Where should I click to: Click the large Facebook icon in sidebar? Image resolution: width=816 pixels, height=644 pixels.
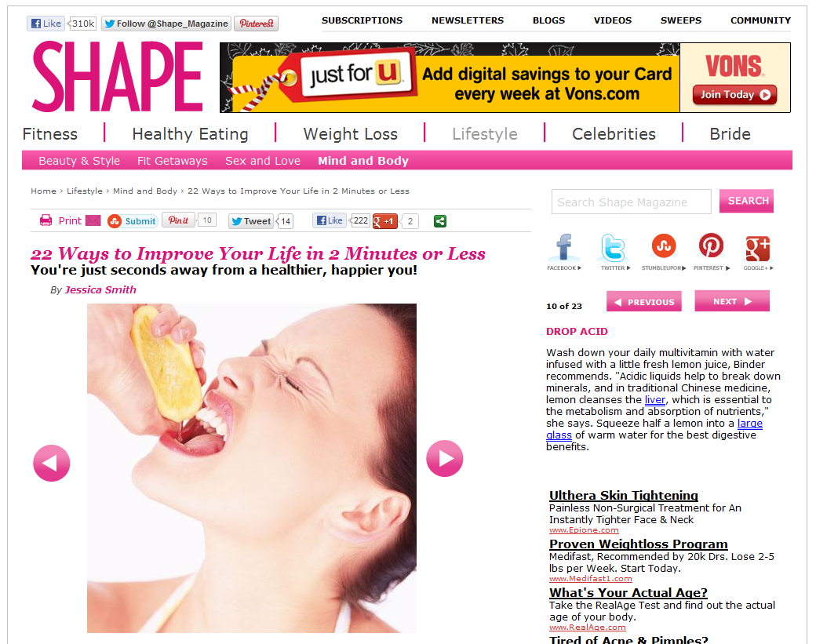coord(563,247)
